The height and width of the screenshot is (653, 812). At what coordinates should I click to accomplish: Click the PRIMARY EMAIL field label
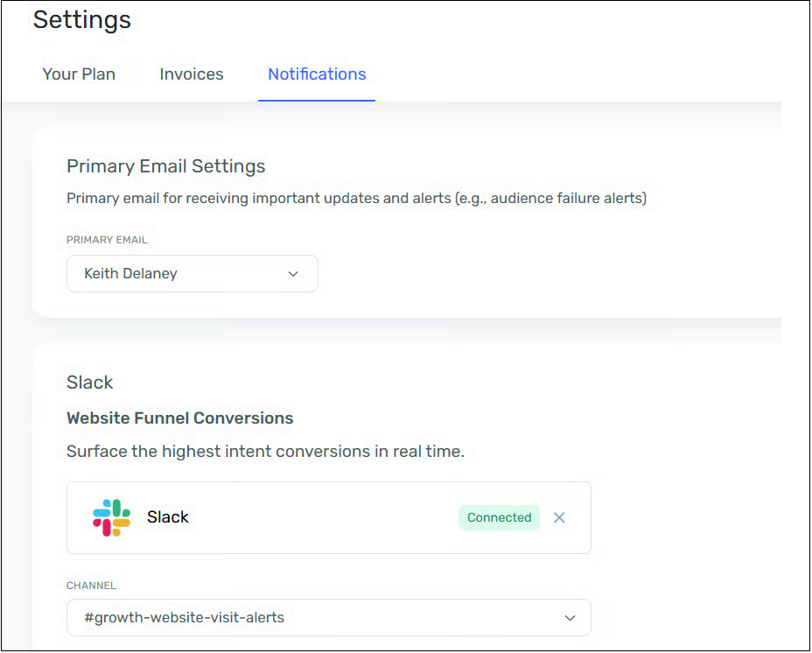(107, 240)
